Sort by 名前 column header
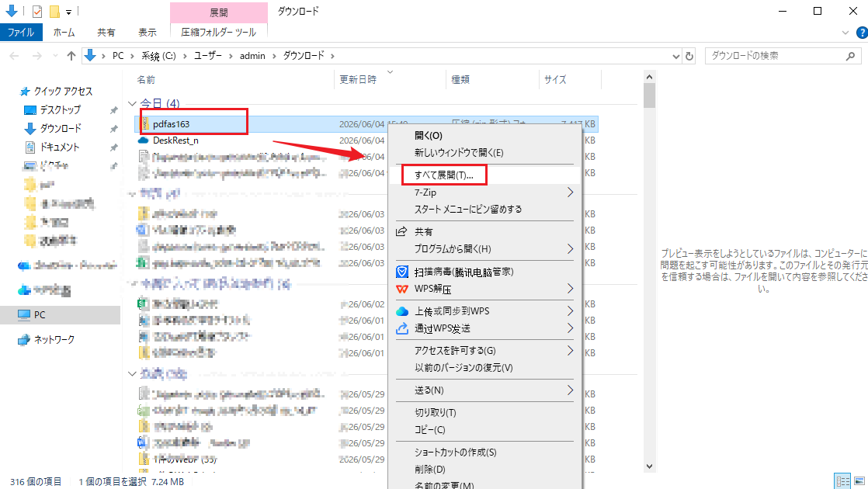 pos(146,80)
